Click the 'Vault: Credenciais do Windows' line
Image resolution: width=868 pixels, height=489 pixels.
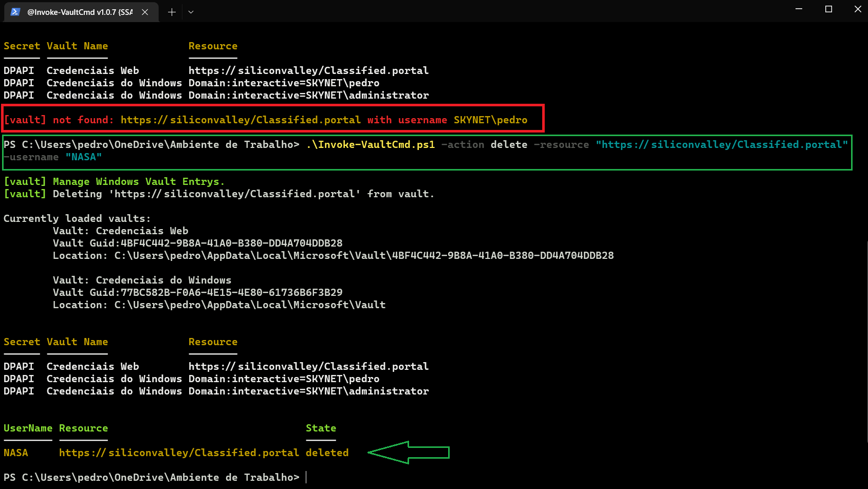[x=142, y=280]
